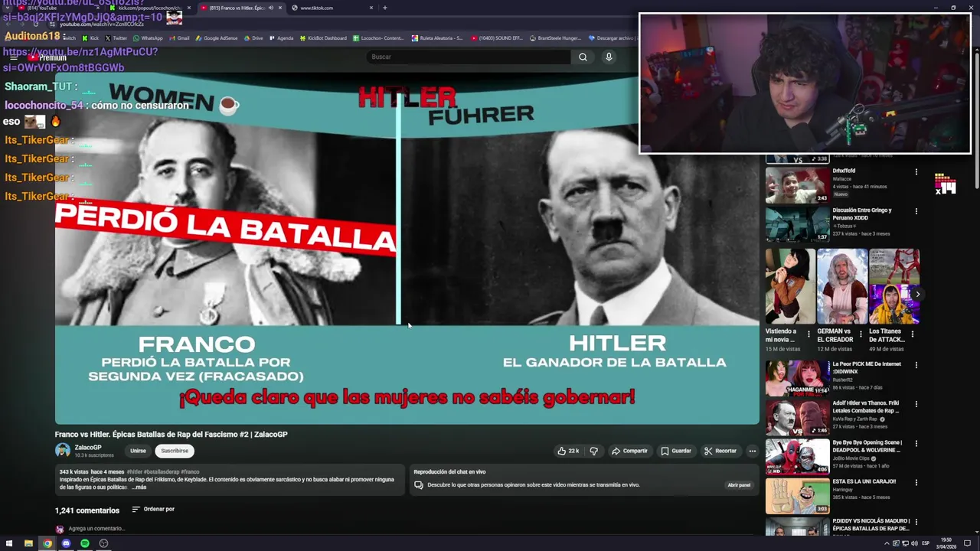Open File Explorer from the taskbar
The height and width of the screenshot is (551, 980).
[28, 543]
